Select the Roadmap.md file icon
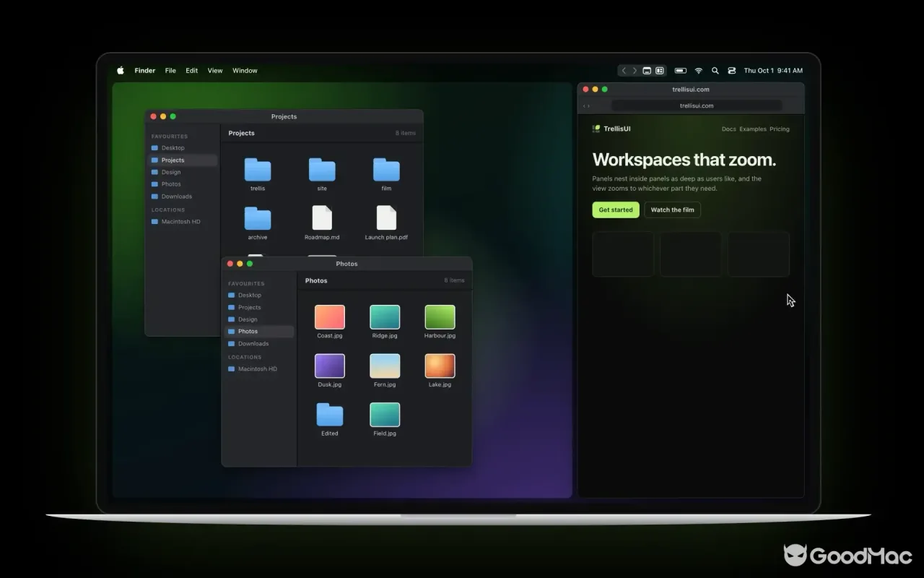Image resolution: width=924 pixels, height=578 pixels. [322, 218]
